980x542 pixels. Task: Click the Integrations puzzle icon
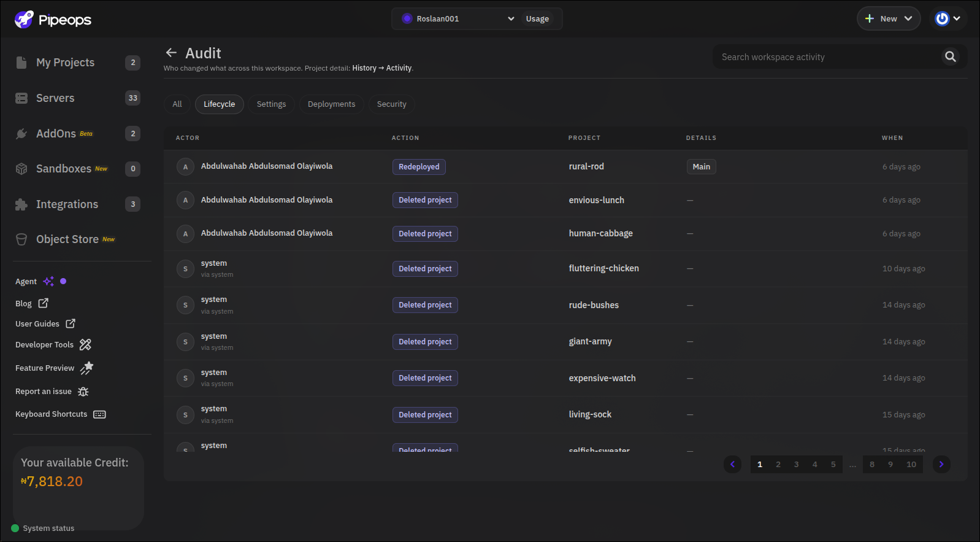pos(21,204)
